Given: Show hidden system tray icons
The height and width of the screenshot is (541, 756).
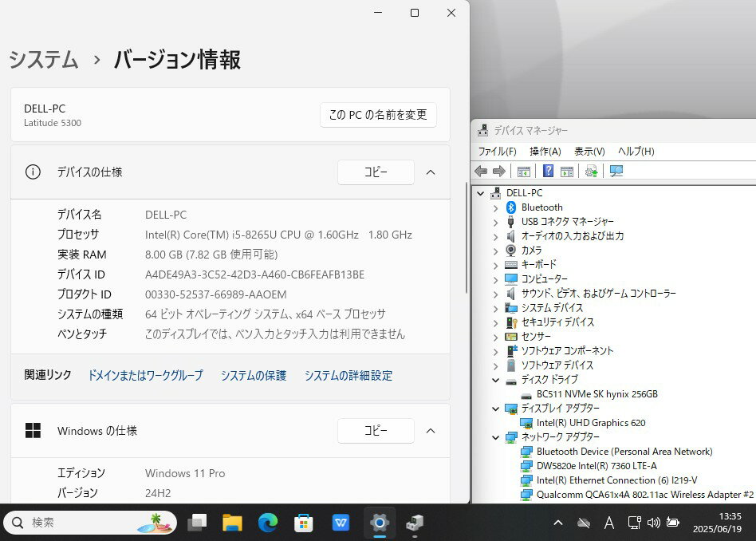Looking at the screenshot, I should tap(558, 523).
